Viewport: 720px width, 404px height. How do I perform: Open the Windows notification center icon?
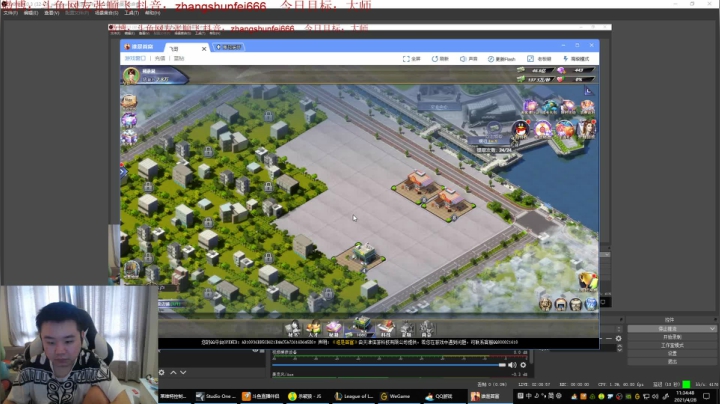[x=707, y=396]
